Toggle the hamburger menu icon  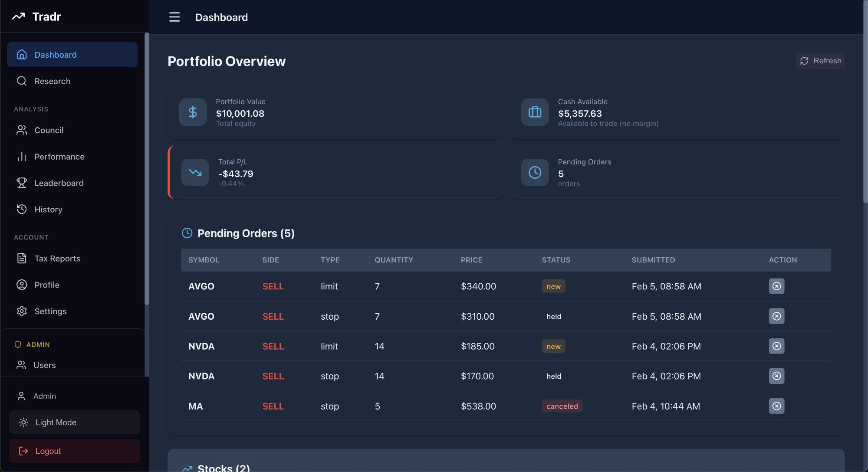(x=174, y=17)
